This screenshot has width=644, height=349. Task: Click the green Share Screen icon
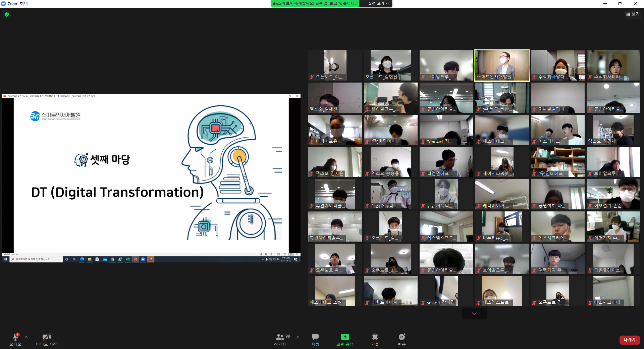click(x=345, y=337)
